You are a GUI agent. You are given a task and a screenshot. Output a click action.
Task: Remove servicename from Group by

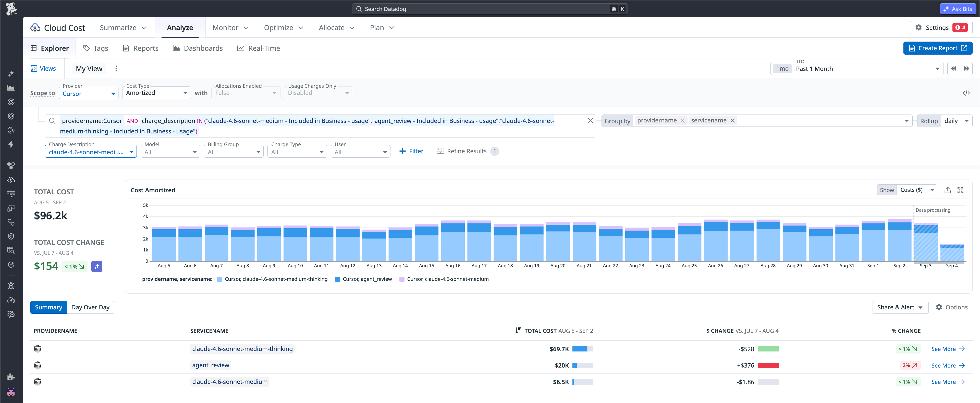pos(732,121)
